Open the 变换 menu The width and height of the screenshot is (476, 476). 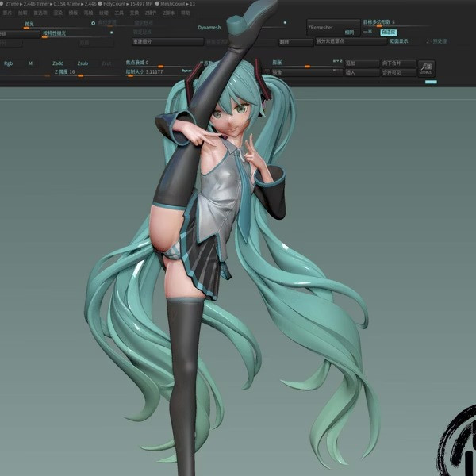click(x=134, y=13)
